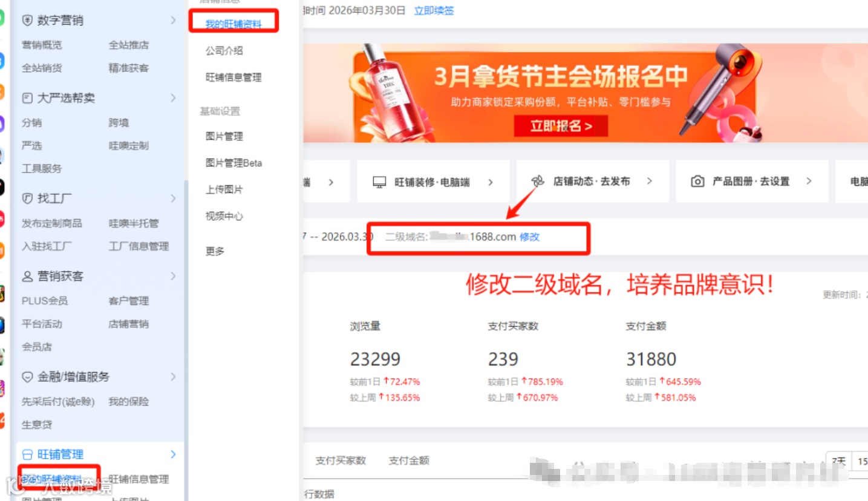
Task: Go to 上传图片 in the submenu
Action: coord(224,189)
